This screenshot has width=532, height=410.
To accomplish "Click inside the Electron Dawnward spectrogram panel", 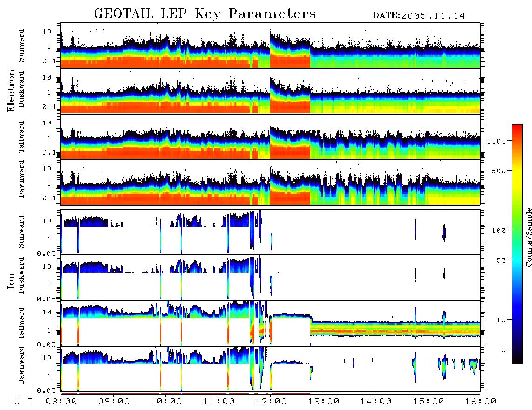I will (x=270, y=183).
